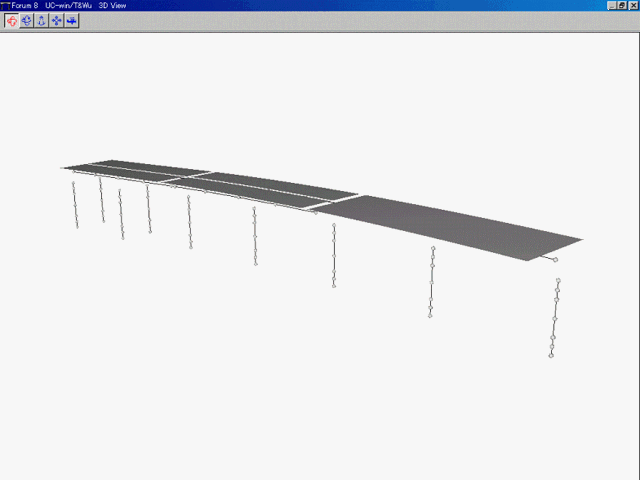
Task: Click the title text "3D View"
Action: click(x=112, y=5)
